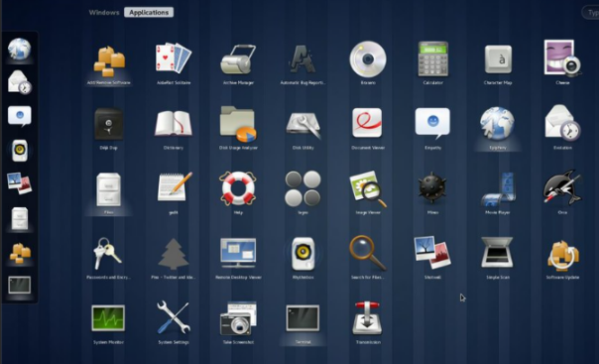
Task: Click Empathy chat icon in the dash
Action: 20,116
